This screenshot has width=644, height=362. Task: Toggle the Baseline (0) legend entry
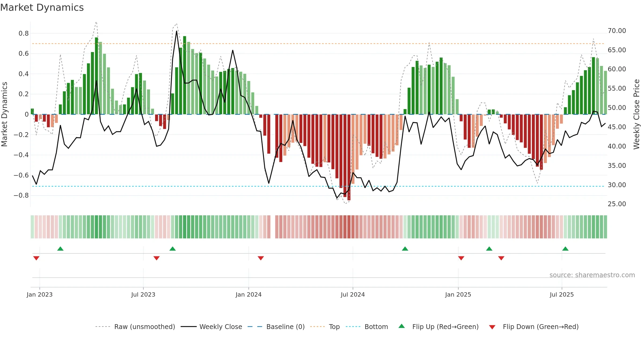tap(276, 327)
